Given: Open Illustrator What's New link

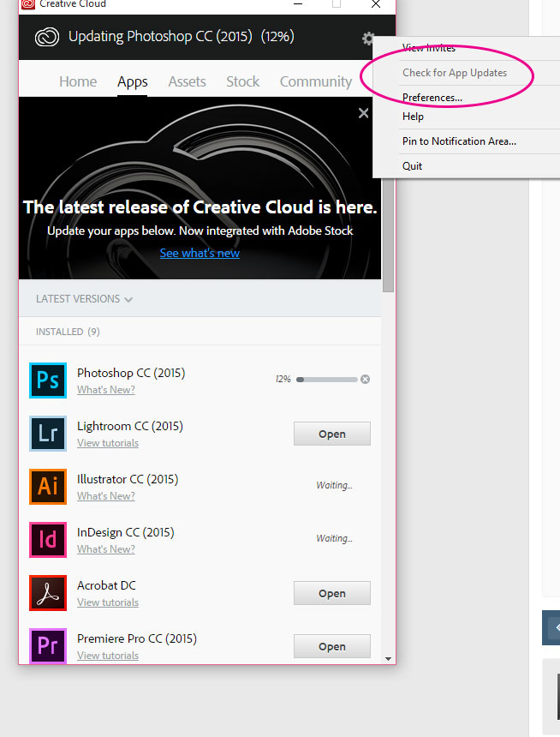Looking at the screenshot, I should (x=105, y=496).
